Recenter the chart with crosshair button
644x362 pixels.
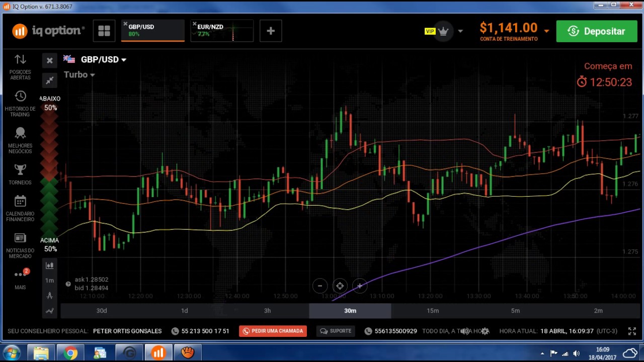(340, 286)
